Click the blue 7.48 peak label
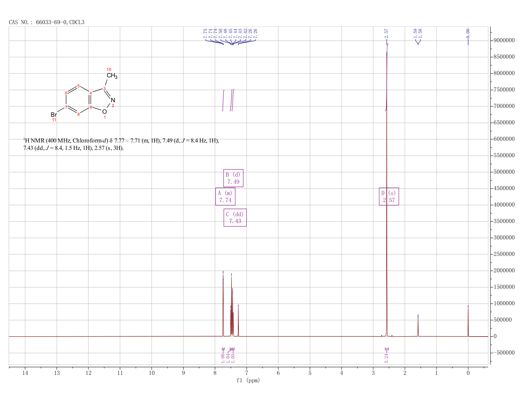Image resolution: width=532 pixels, height=411 pixels. (226, 33)
